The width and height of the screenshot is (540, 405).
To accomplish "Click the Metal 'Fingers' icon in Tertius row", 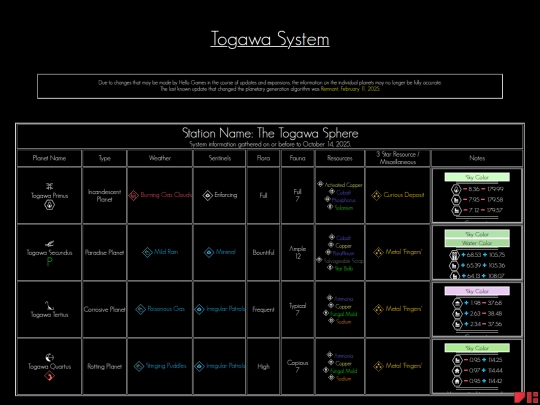I will [378, 309].
